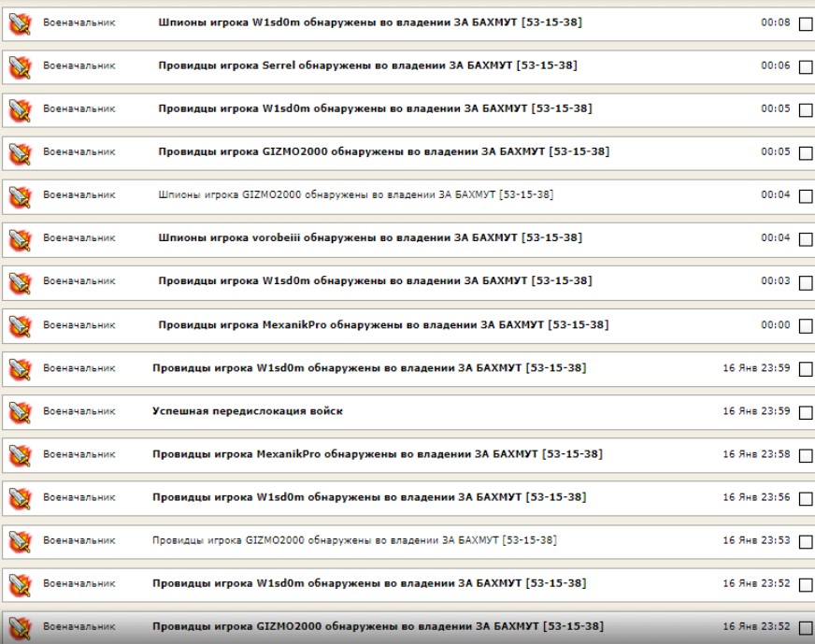Open read message Шпионы игрока GIZMO2000

(x=355, y=195)
